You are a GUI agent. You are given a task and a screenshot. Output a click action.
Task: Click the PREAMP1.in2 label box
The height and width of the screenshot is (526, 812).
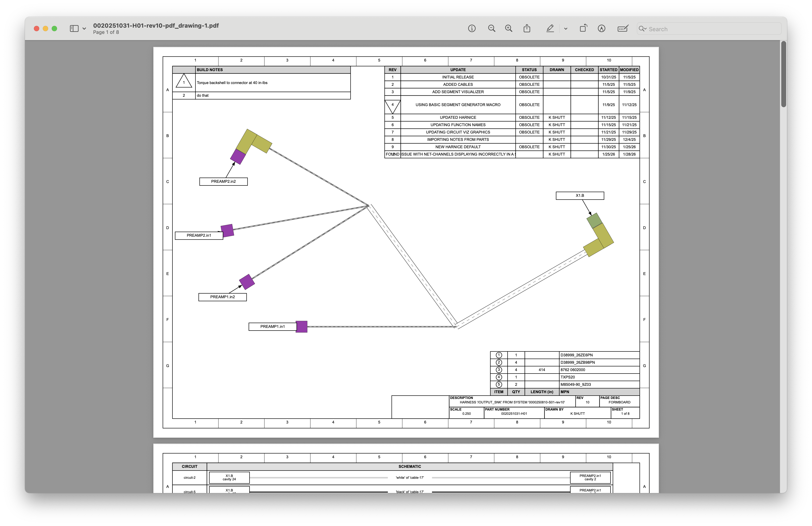click(x=222, y=297)
